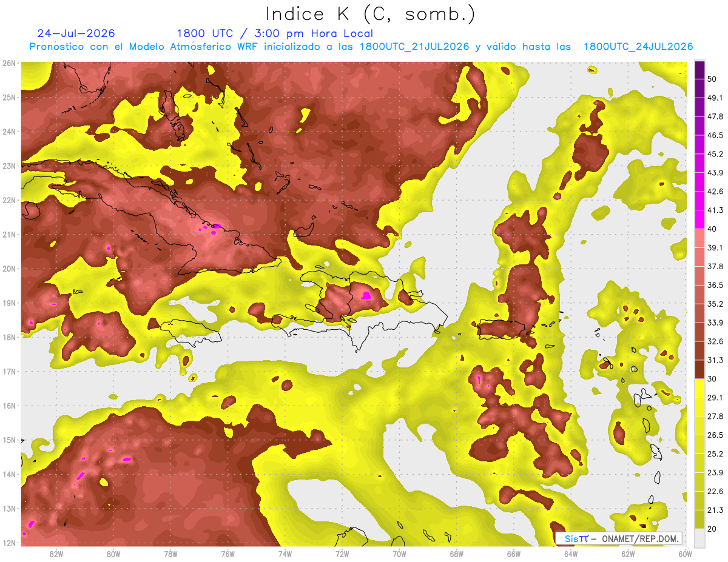The width and height of the screenshot is (728, 562).
Task: Click the title "Indice K (C, somb.)"
Action: [371, 14]
